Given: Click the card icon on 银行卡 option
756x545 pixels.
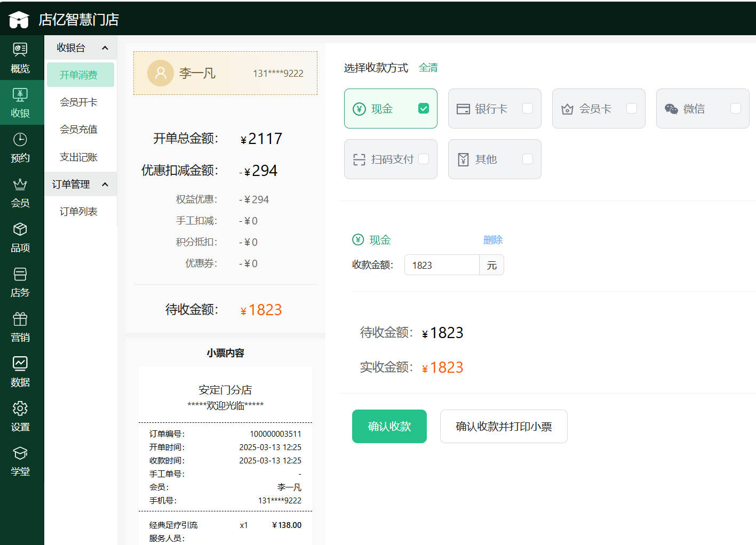Looking at the screenshot, I should pos(463,109).
